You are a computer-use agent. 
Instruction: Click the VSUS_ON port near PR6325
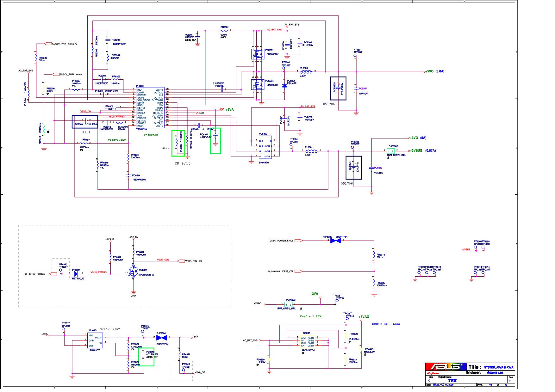tap(298, 271)
